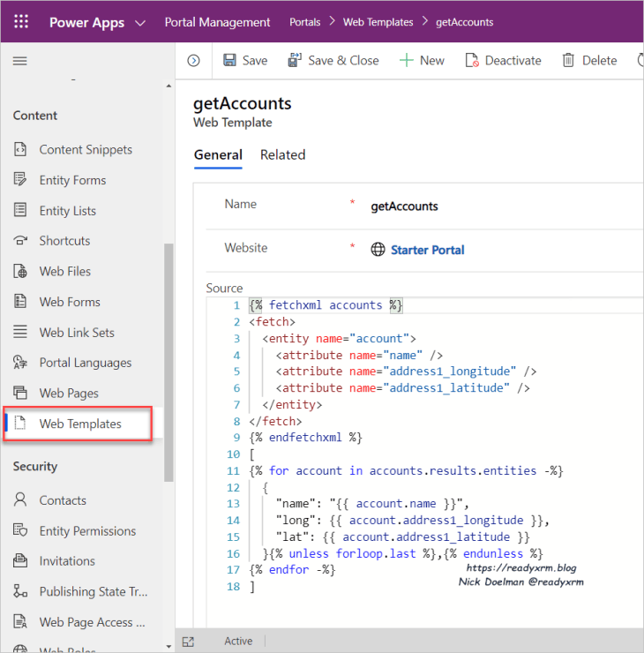Click the Publishing State Tr... icon

coord(20,591)
